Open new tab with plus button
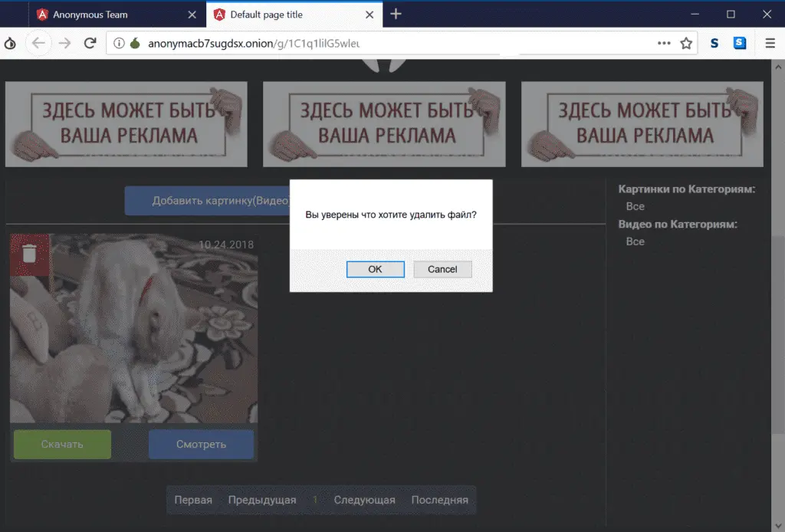Viewport: 785px width, 532px height. 396,14
